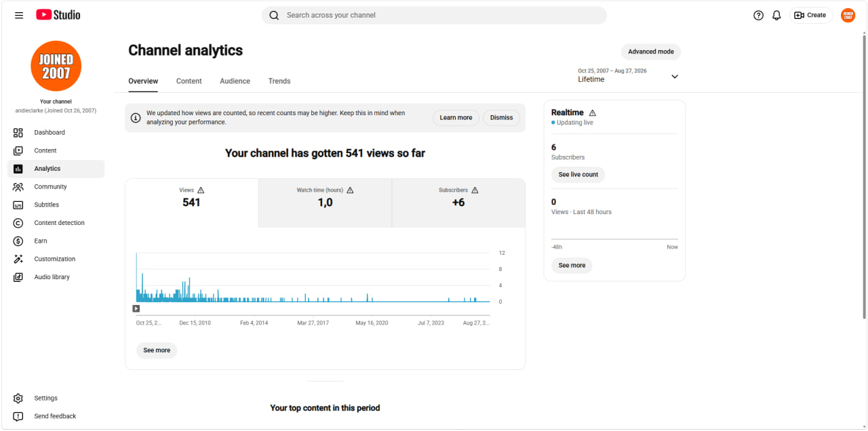Click the Create video button
Screen dimensions: 868x431
point(810,15)
